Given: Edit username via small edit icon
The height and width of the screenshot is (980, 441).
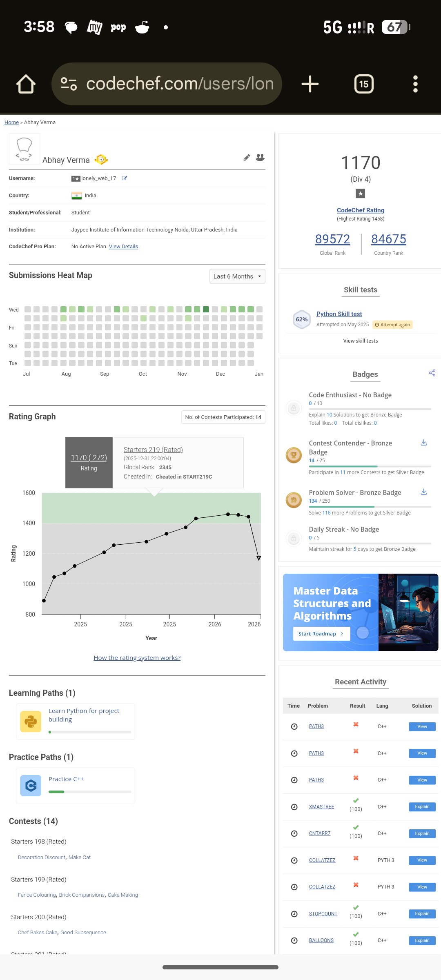Looking at the screenshot, I should (125, 178).
